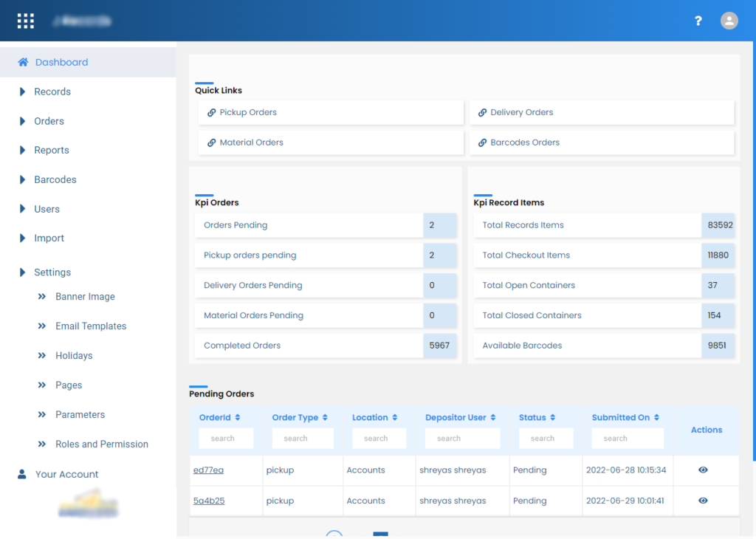Click the help question mark icon
Image resolution: width=756 pixels, height=539 pixels.
[x=698, y=21]
